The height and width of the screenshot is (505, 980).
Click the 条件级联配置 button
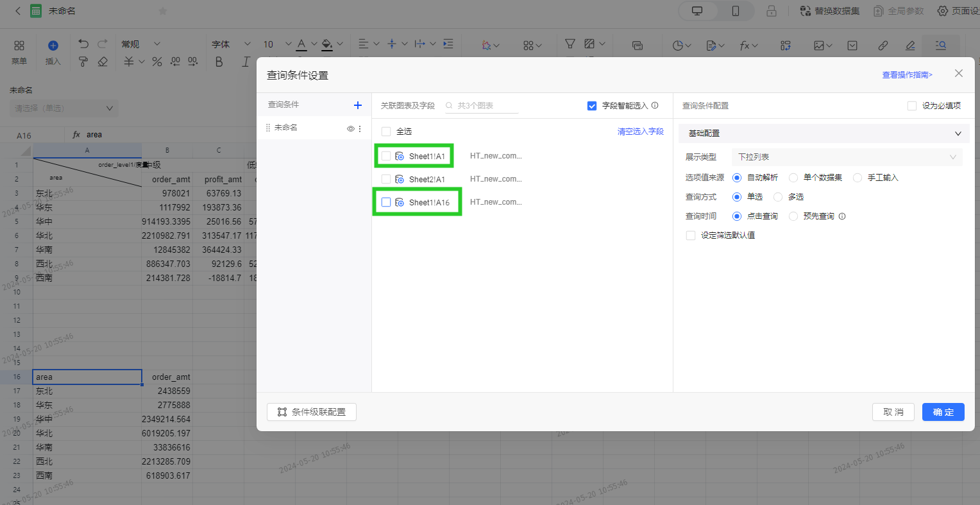pos(312,412)
